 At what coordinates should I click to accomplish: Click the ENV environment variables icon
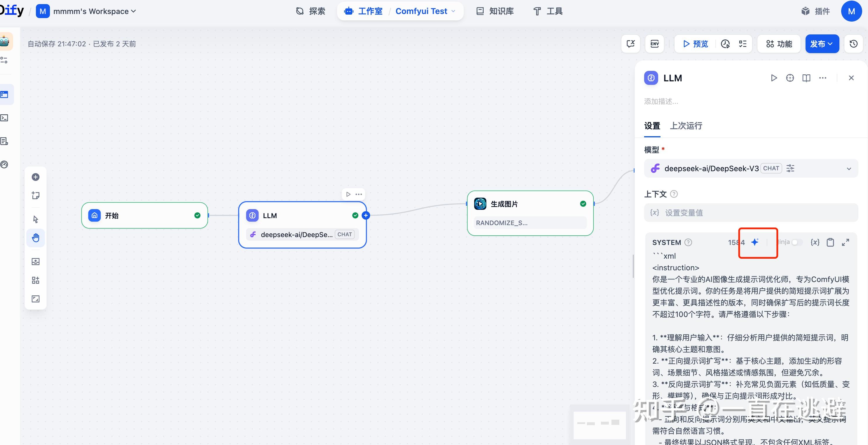(654, 44)
